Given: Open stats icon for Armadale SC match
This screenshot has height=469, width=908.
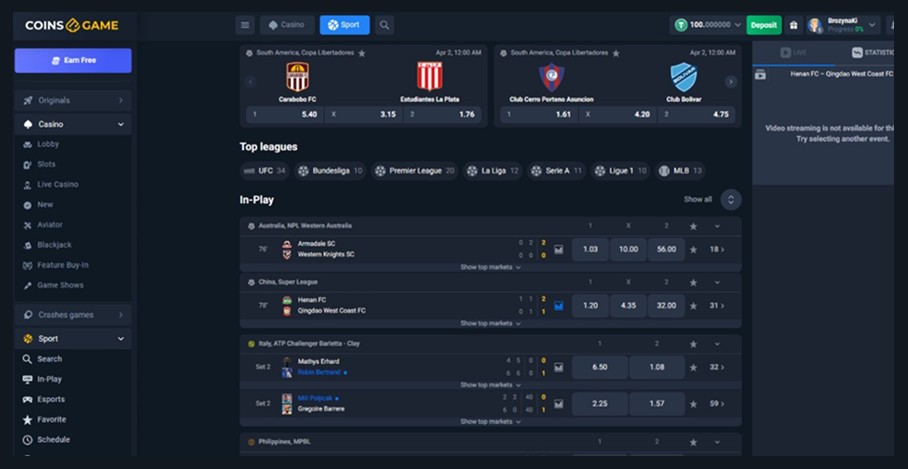Looking at the screenshot, I should click(558, 250).
